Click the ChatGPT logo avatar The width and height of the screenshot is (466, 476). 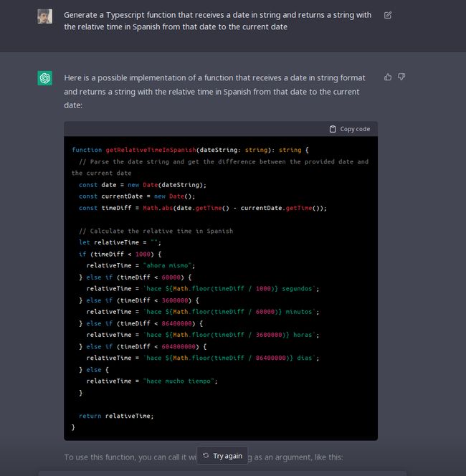pos(45,78)
